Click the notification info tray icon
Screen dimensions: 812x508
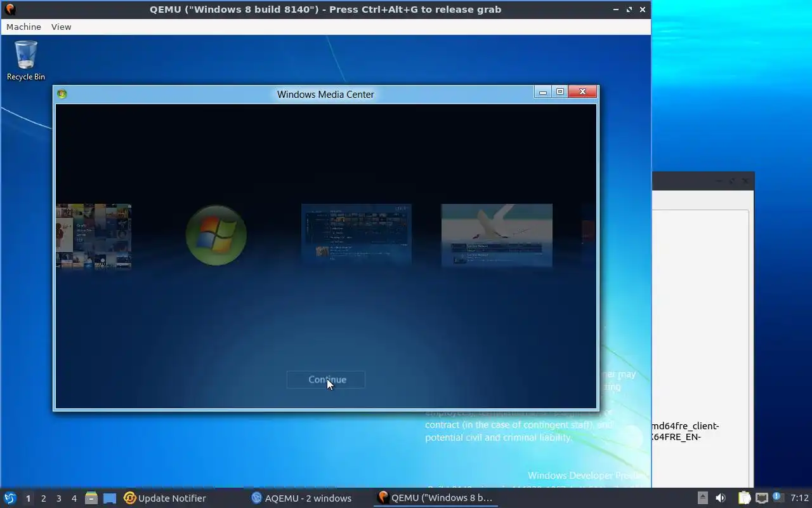777,497
